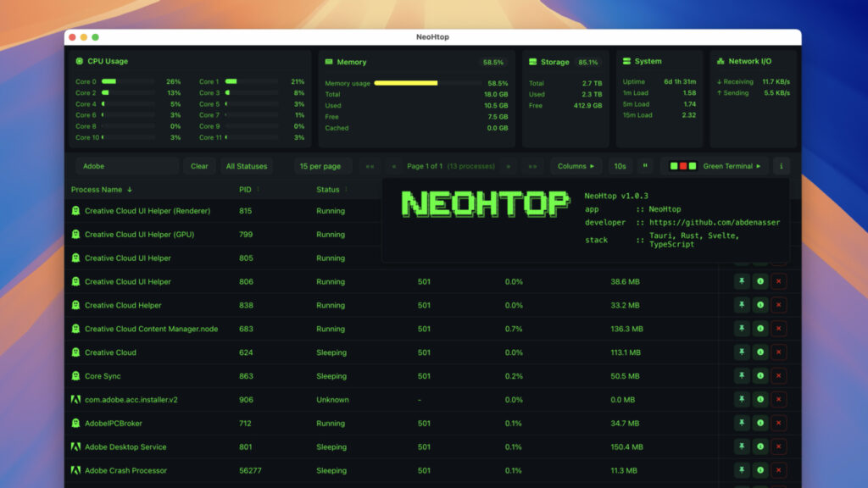Viewport: 868px width, 488px height.
Task: Jump to the last page of processes
Action: tap(532, 166)
